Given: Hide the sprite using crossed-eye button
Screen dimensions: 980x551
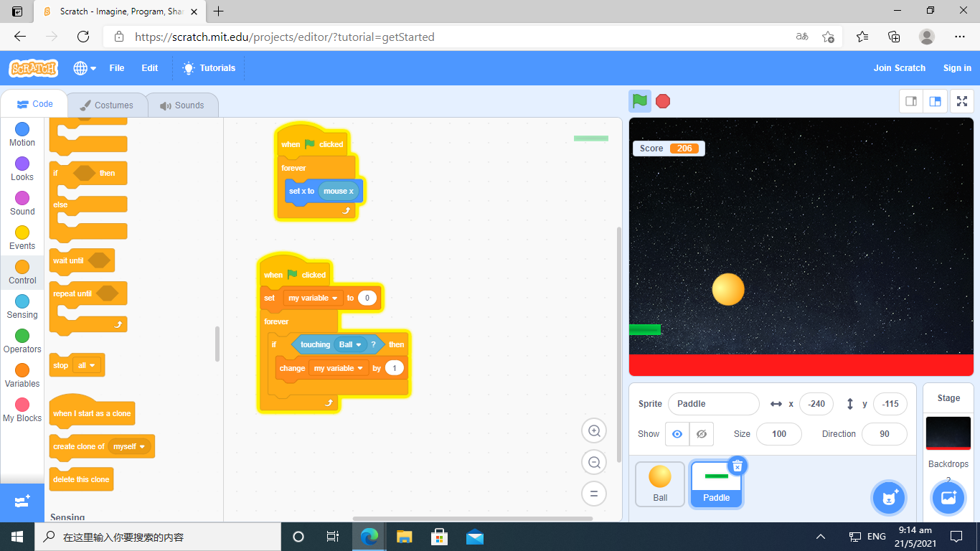Looking at the screenshot, I should click(702, 434).
